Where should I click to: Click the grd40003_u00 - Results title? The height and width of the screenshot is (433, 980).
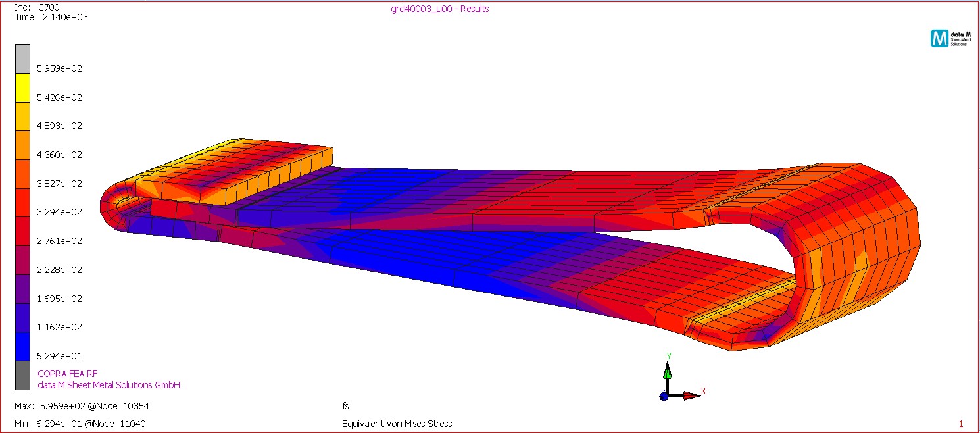tap(439, 9)
